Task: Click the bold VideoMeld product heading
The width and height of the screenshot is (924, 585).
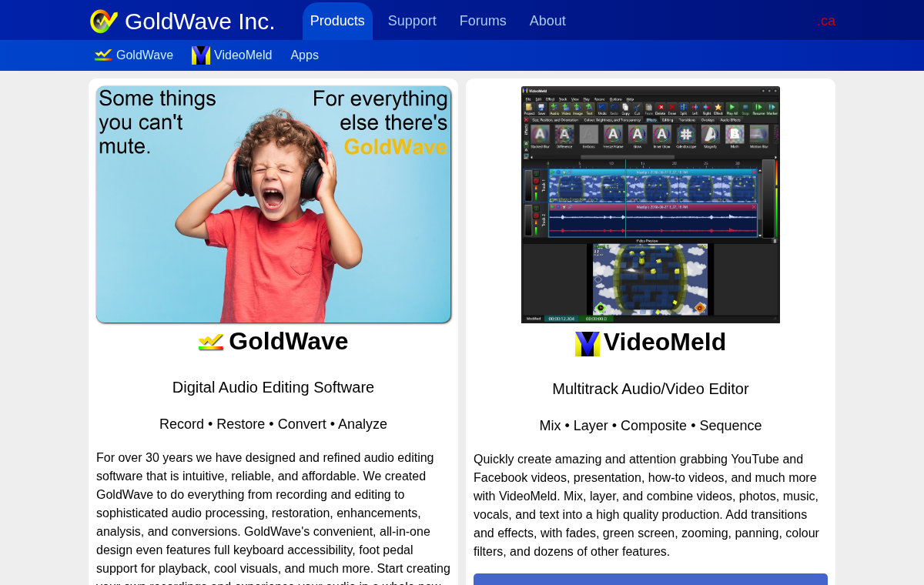Action: [x=665, y=343]
